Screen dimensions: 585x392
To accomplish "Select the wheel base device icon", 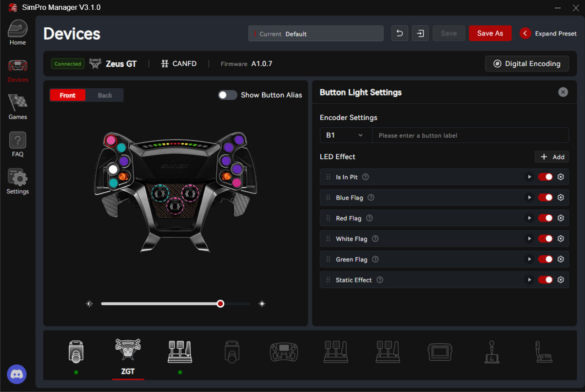I will click(x=76, y=352).
